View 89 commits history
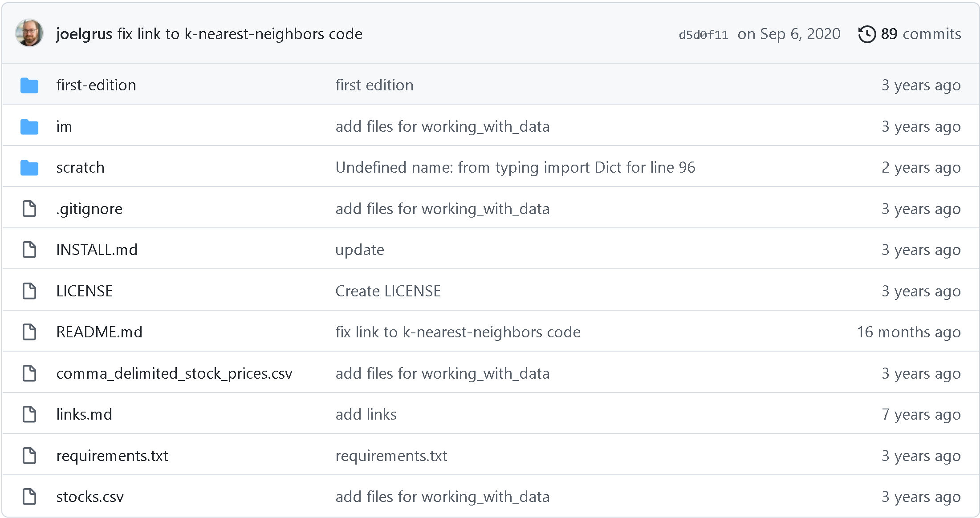 [920, 34]
